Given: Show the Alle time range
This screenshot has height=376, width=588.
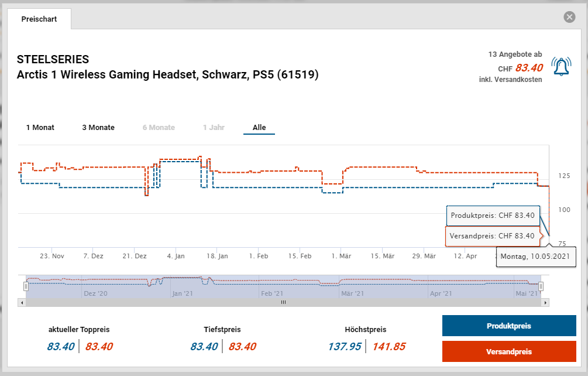Looking at the screenshot, I should (259, 128).
